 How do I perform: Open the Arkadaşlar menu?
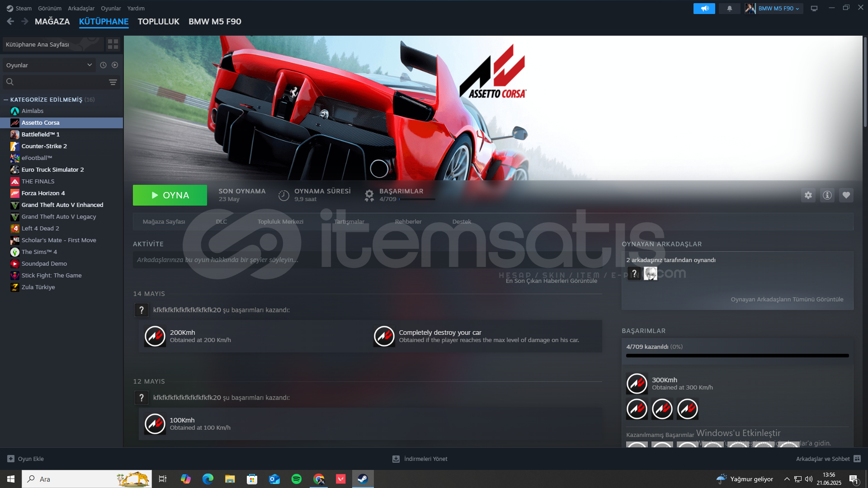(x=81, y=8)
